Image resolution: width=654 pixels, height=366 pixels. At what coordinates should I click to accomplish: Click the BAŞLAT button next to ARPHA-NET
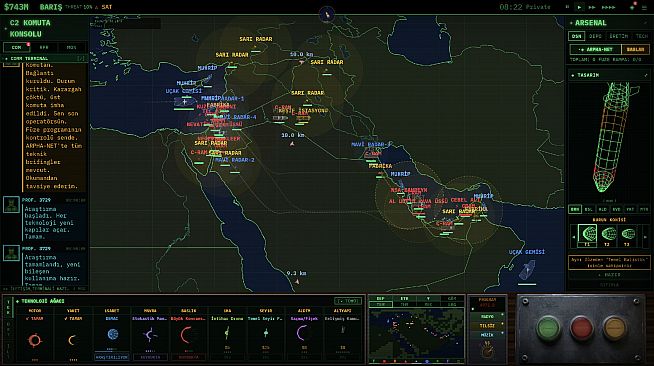click(x=635, y=49)
